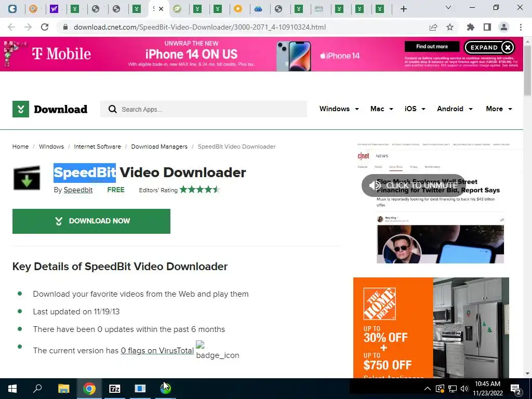Open the Extensions puzzle icon
Screen dimensions: 532x399
471,27
